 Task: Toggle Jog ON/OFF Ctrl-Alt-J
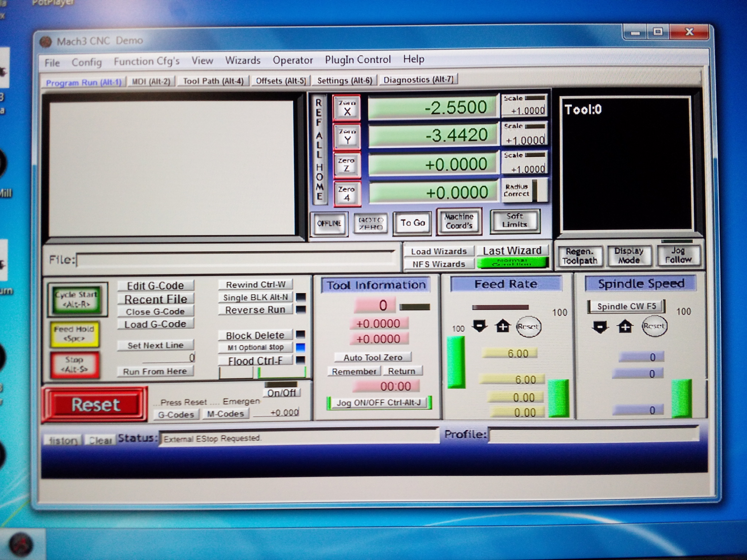click(379, 403)
